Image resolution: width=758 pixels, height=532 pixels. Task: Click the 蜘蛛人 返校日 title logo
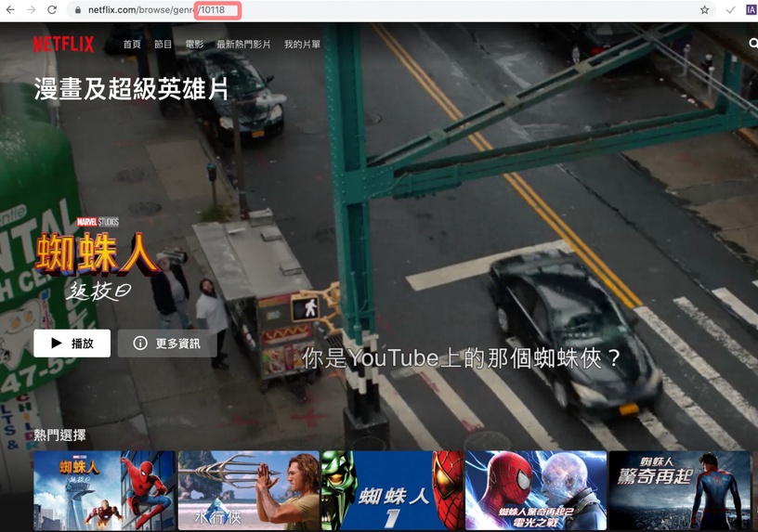click(x=97, y=259)
